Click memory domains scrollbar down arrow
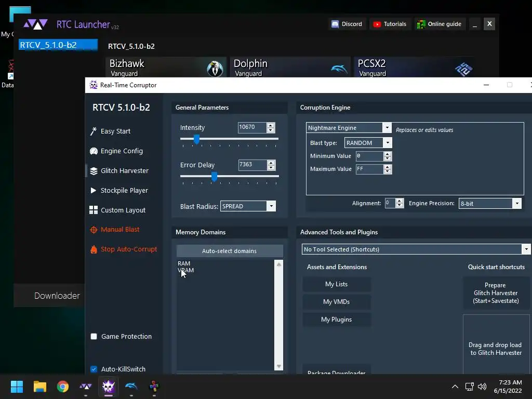Image resolution: width=532 pixels, height=399 pixels. click(x=279, y=366)
